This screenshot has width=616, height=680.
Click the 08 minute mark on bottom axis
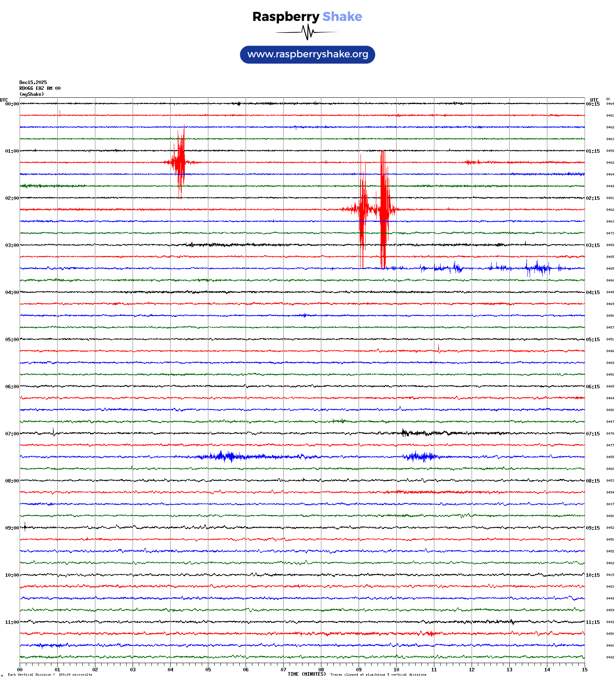point(321,670)
